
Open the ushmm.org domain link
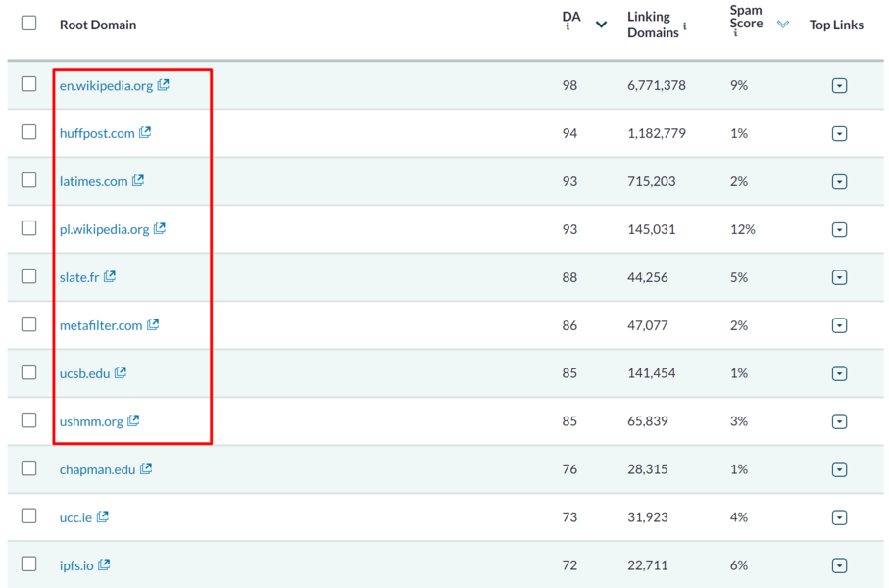pyautogui.click(x=91, y=421)
